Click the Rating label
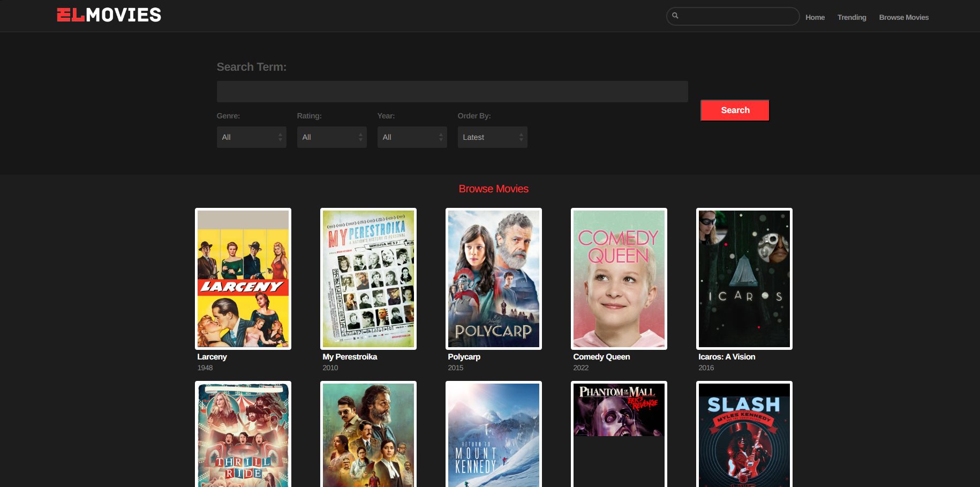This screenshot has width=980, height=487. tap(310, 116)
